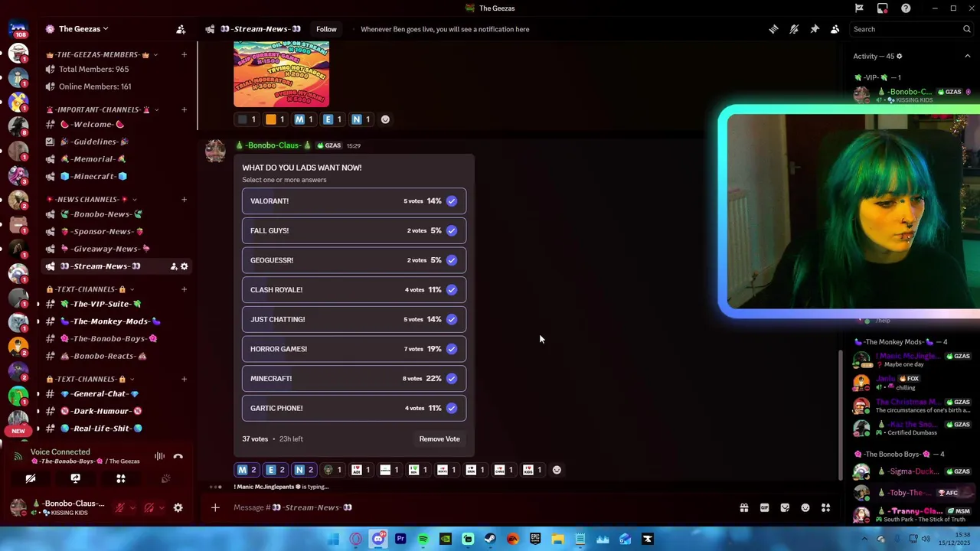Open the GIF picker

pos(764,507)
